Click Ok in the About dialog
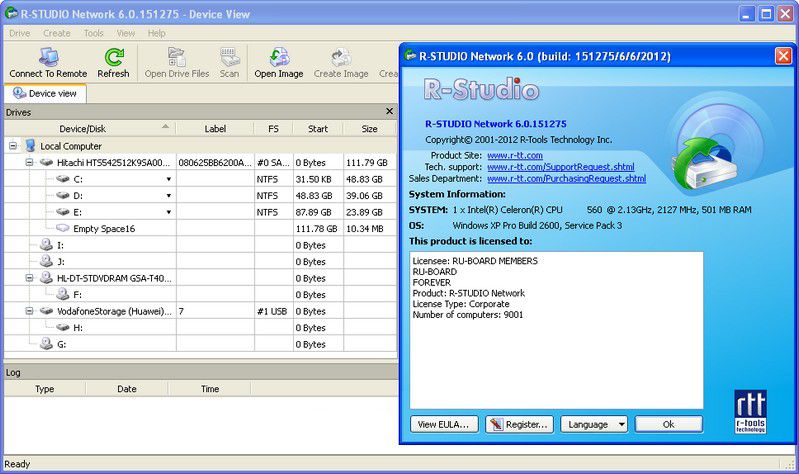The image size is (799, 474). tap(669, 424)
